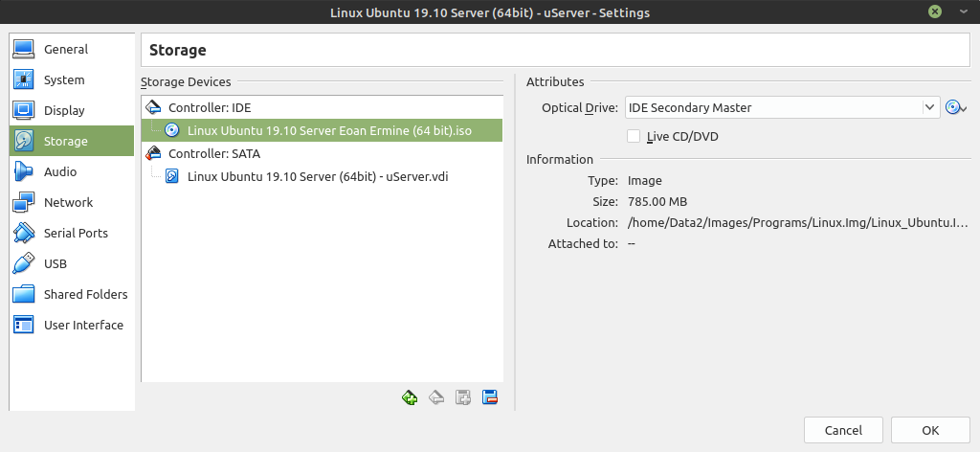This screenshot has width=980, height=452.
Task: Click the System chip icon
Action: pyautogui.click(x=24, y=80)
